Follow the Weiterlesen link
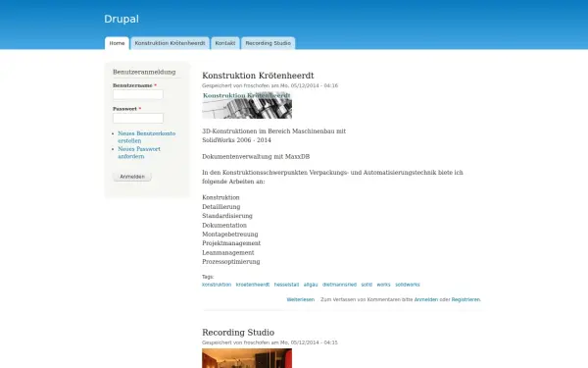This screenshot has height=368, width=588. coord(301,299)
